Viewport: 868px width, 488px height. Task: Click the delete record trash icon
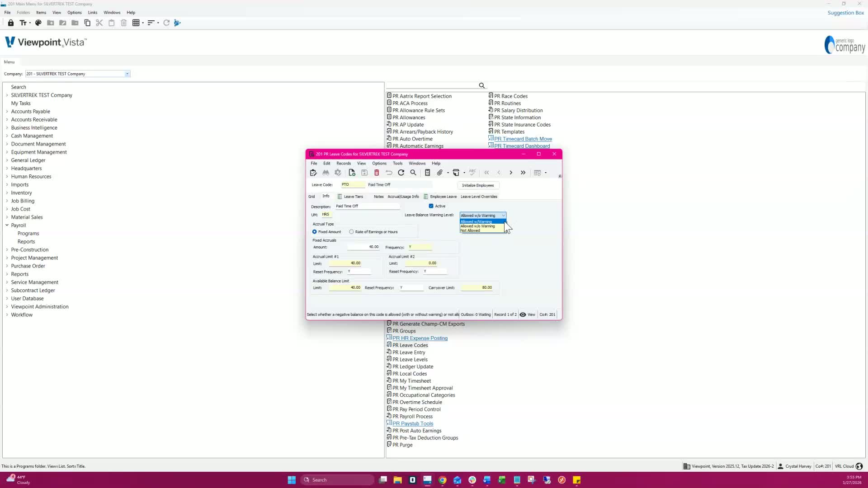pyautogui.click(x=377, y=173)
